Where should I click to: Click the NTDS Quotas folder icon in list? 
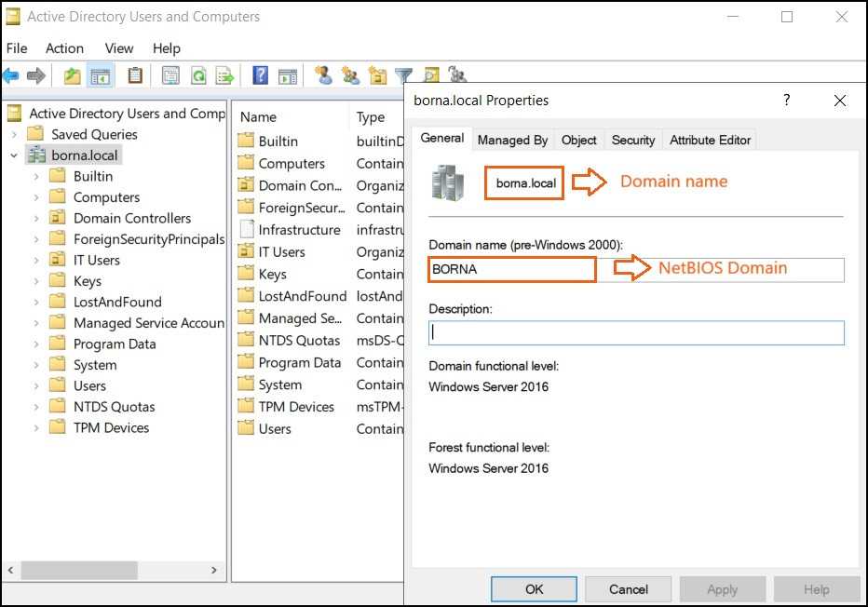(246, 340)
